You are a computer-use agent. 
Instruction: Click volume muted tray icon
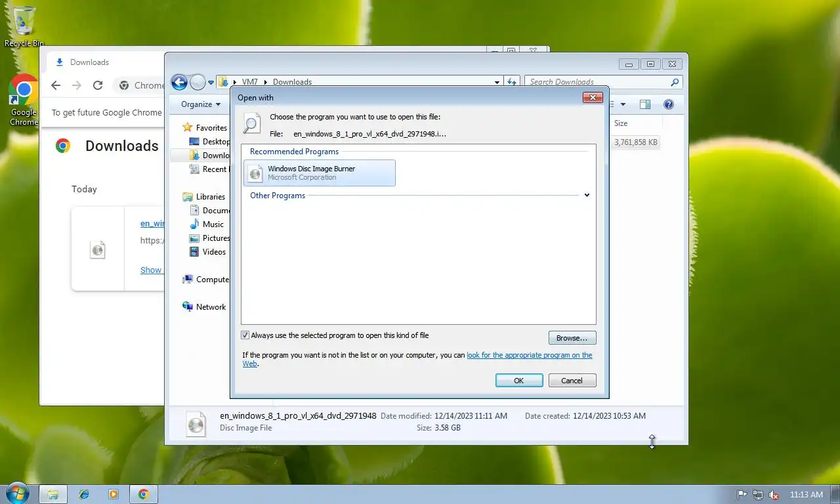coord(774,495)
